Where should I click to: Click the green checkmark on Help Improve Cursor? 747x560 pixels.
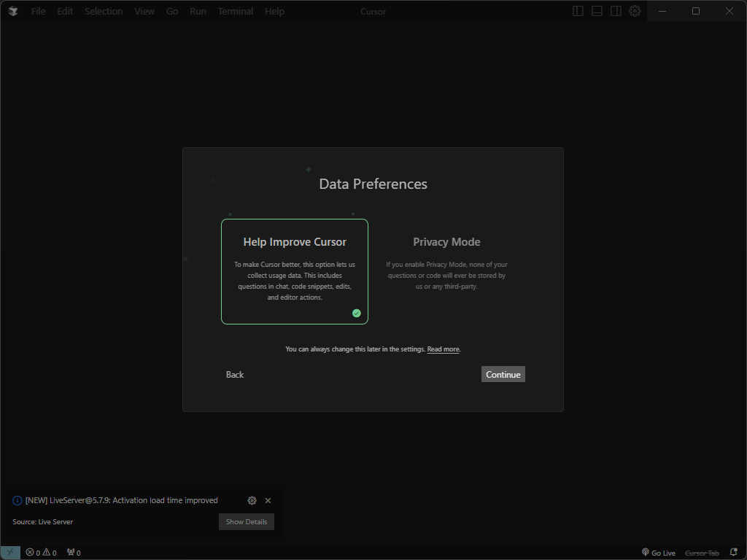[356, 313]
